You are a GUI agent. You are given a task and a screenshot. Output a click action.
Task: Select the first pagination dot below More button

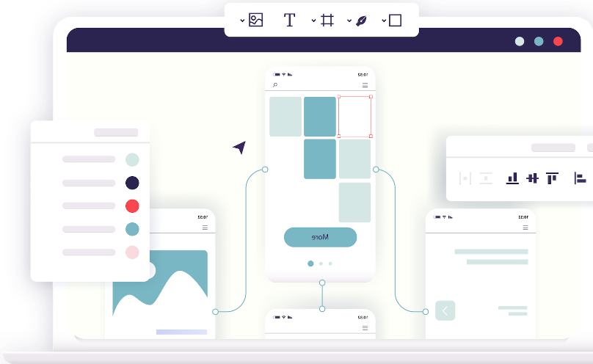tap(310, 263)
